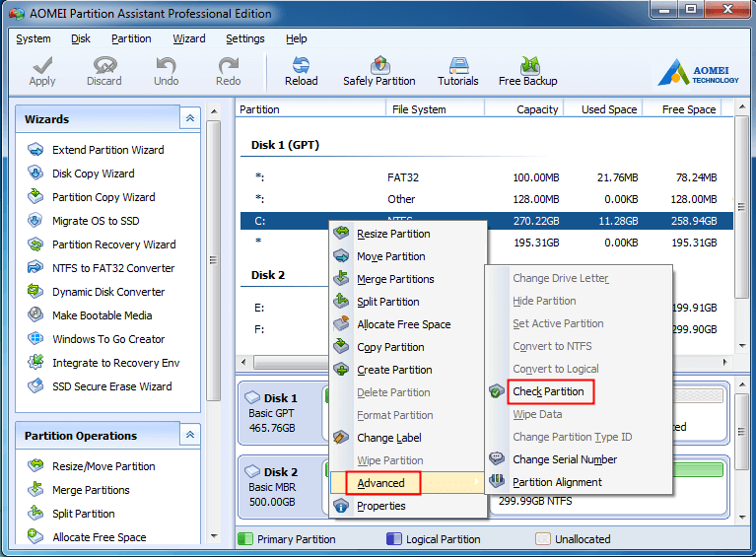
Task: Click the Redo arrow icon
Action: (x=228, y=66)
